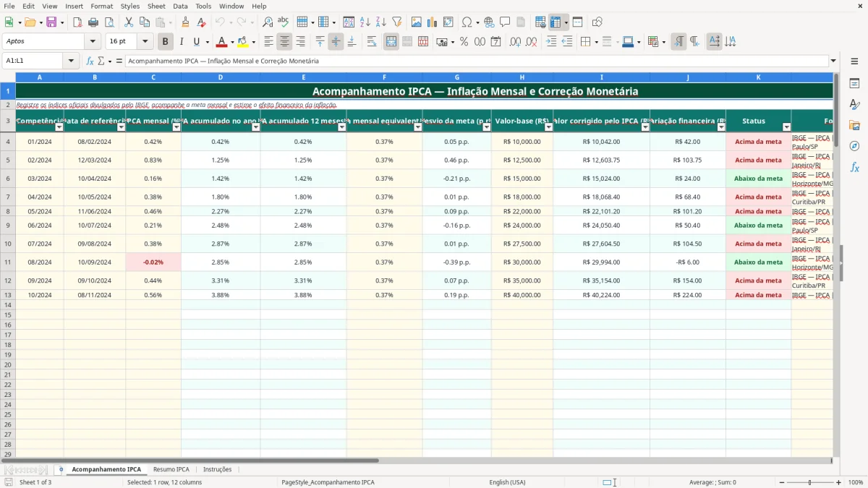The width and height of the screenshot is (868, 488).
Task: Select row 11 header
Action: (x=8, y=262)
